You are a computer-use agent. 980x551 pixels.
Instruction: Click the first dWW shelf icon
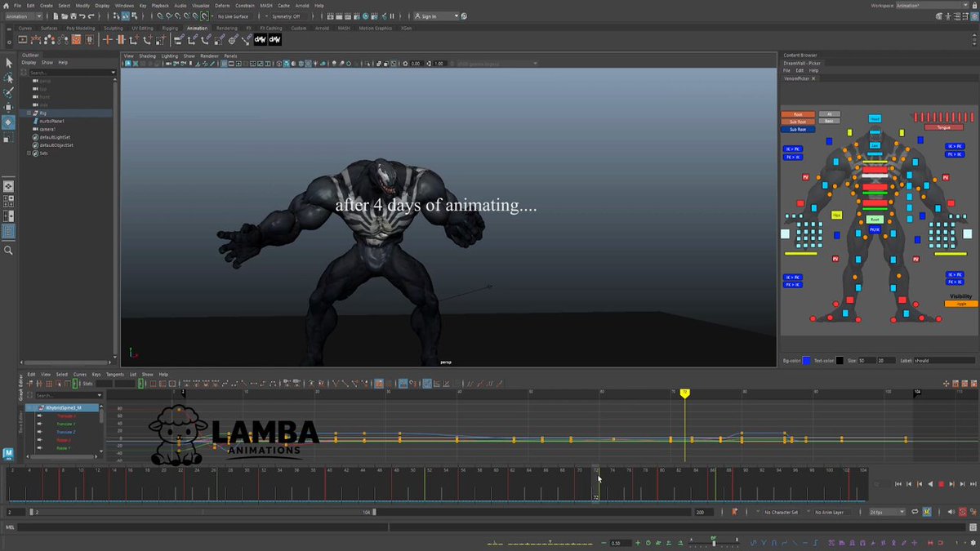point(261,39)
